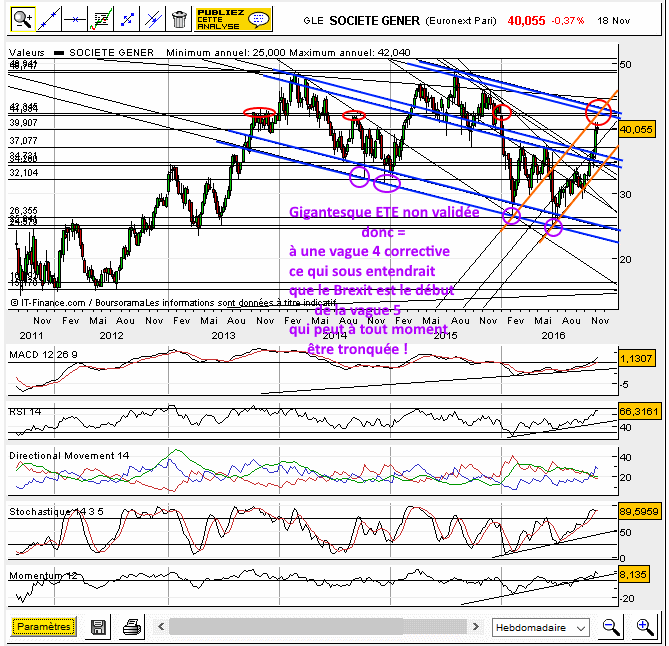Click the Minimum annuel: 25,000 text

coord(226,52)
